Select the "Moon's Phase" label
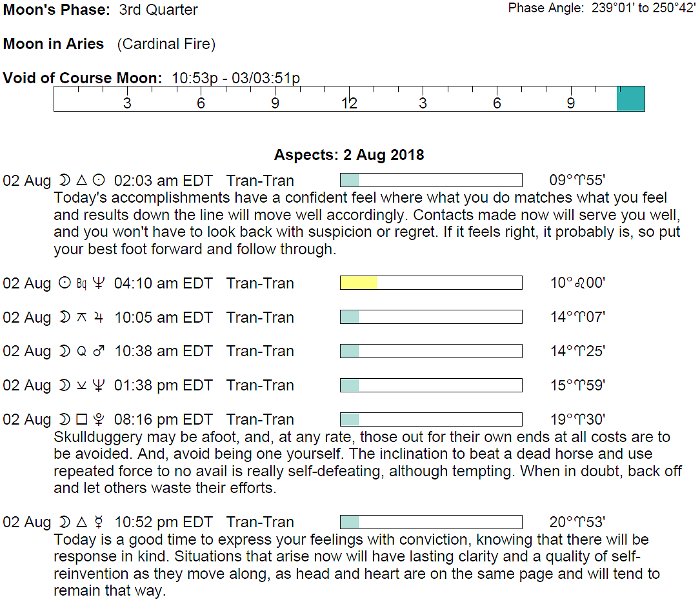Viewport: 700px width, 604px height. [57, 10]
